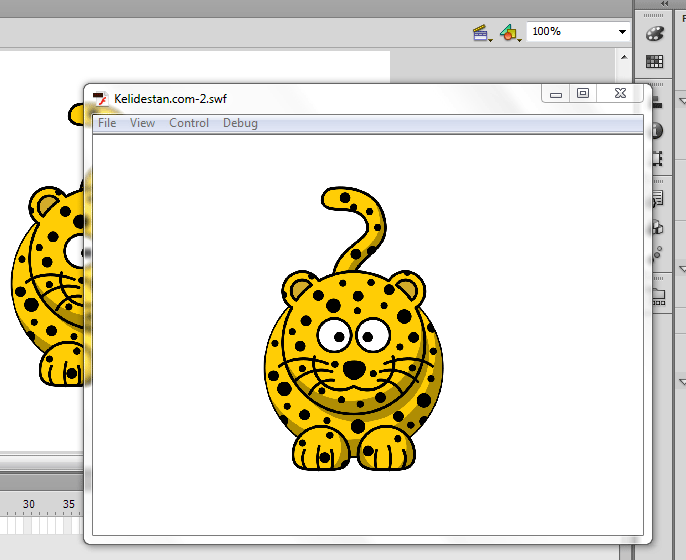The width and height of the screenshot is (686, 560).
Task: Open the 100% zoom level dropdown
Action: pyautogui.click(x=578, y=32)
